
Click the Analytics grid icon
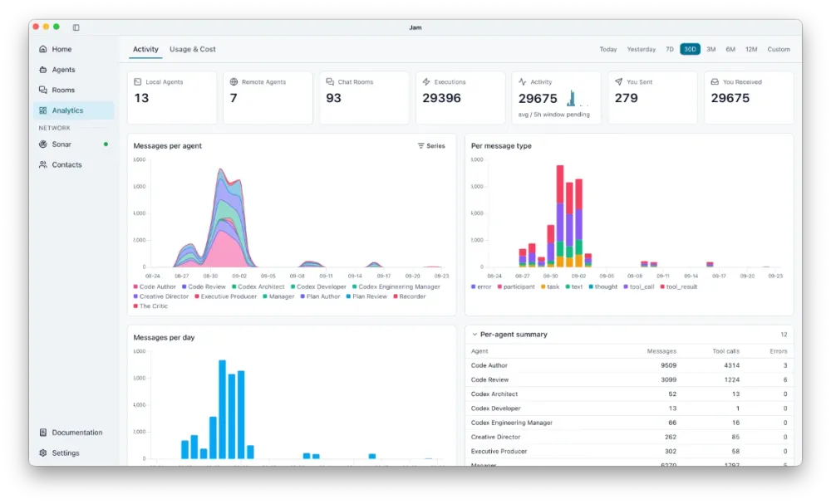point(43,110)
